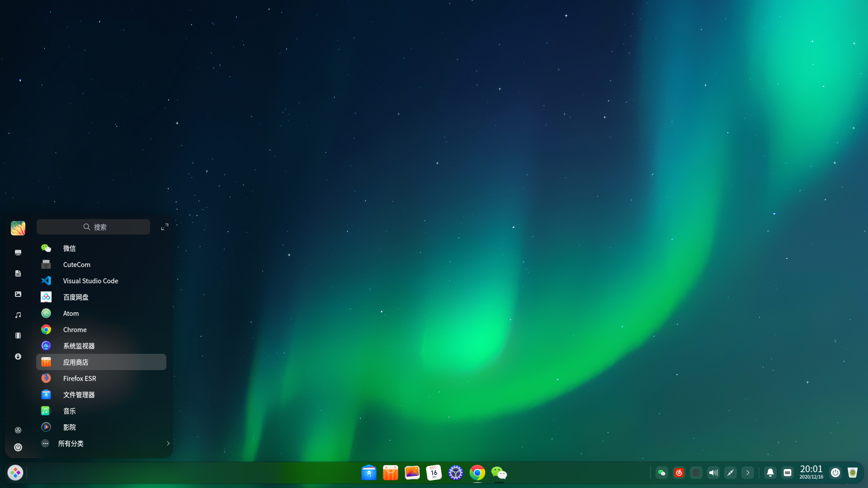Open NetEase Cloud Music from the system tray
This screenshot has height=488, width=868.
click(x=679, y=473)
